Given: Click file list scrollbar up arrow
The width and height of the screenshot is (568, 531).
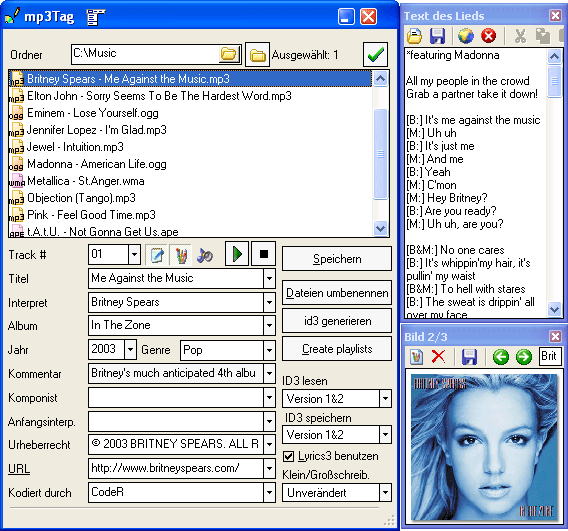Looking at the screenshot, I should 380,79.
